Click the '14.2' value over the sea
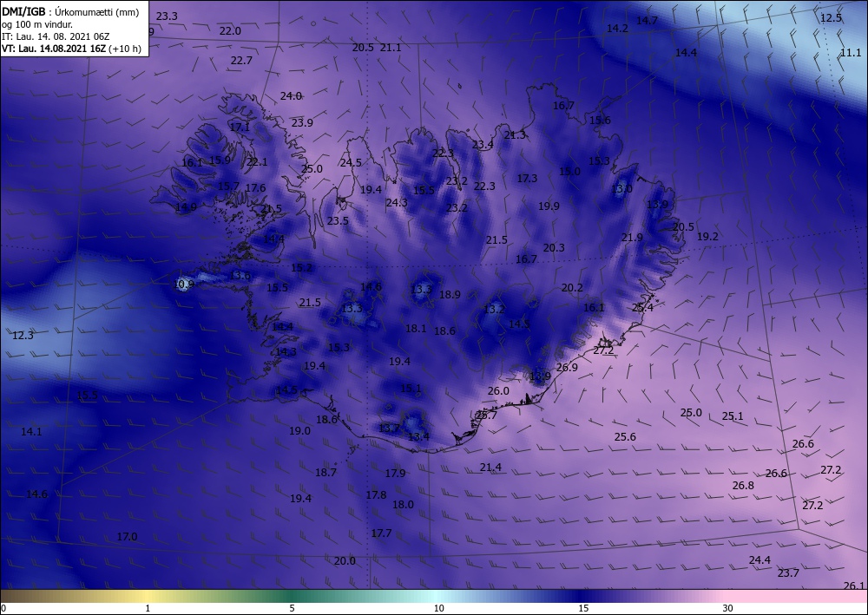 click(617, 29)
